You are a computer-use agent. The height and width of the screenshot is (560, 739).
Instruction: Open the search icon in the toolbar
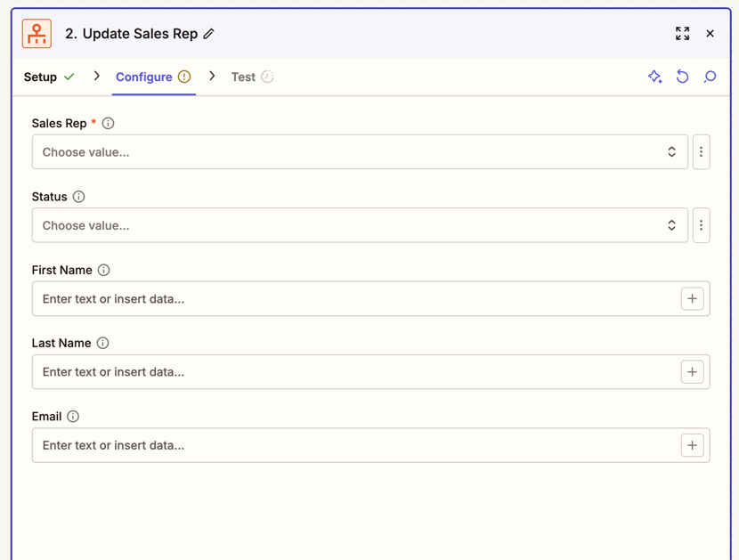tap(710, 77)
